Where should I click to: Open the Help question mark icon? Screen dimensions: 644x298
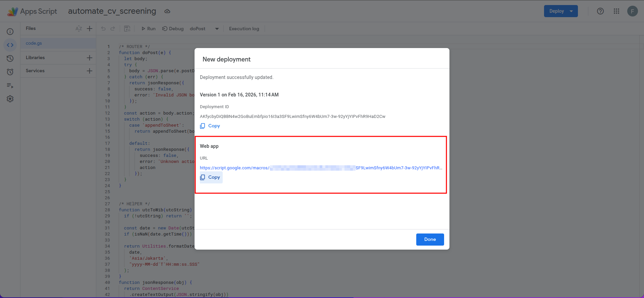coord(600,11)
